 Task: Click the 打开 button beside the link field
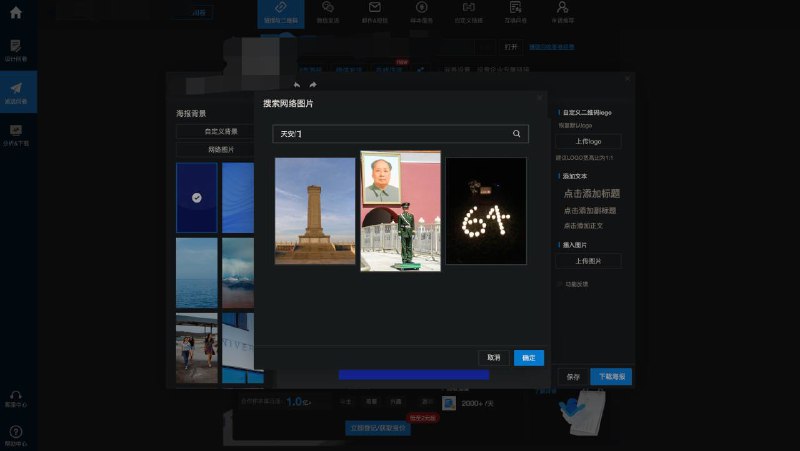[x=511, y=47]
